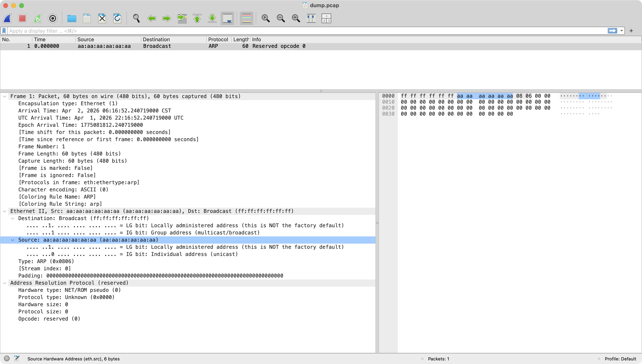Click the resize columns icon
The height and width of the screenshot is (364, 642).
click(311, 18)
